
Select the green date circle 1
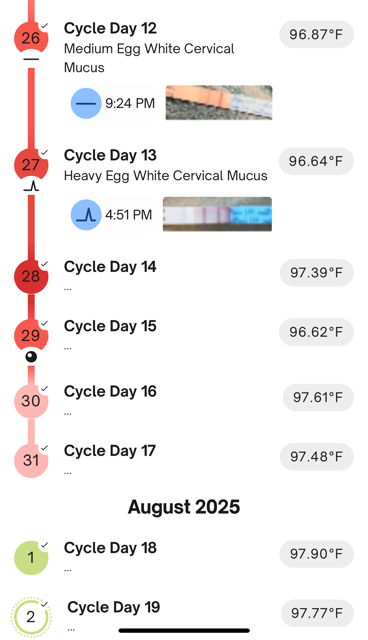coord(31,558)
